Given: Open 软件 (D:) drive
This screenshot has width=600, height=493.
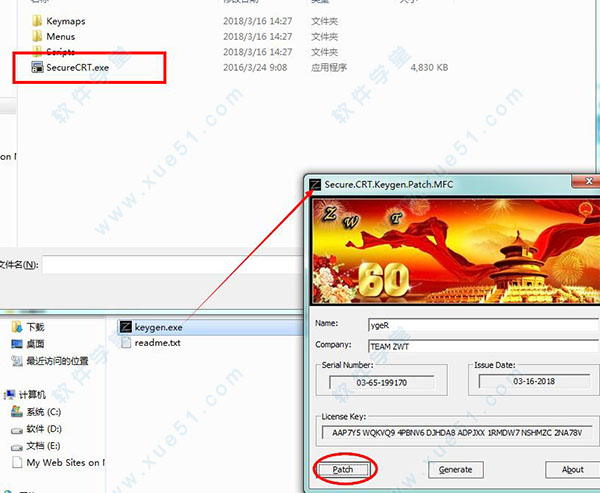Looking at the screenshot, I should pyautogui.click(x=44, y=429).
